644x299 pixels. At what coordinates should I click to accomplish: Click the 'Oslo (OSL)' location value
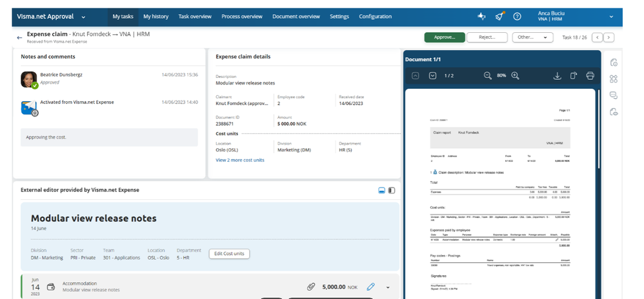pyautogui.click(x=226, y=150)
